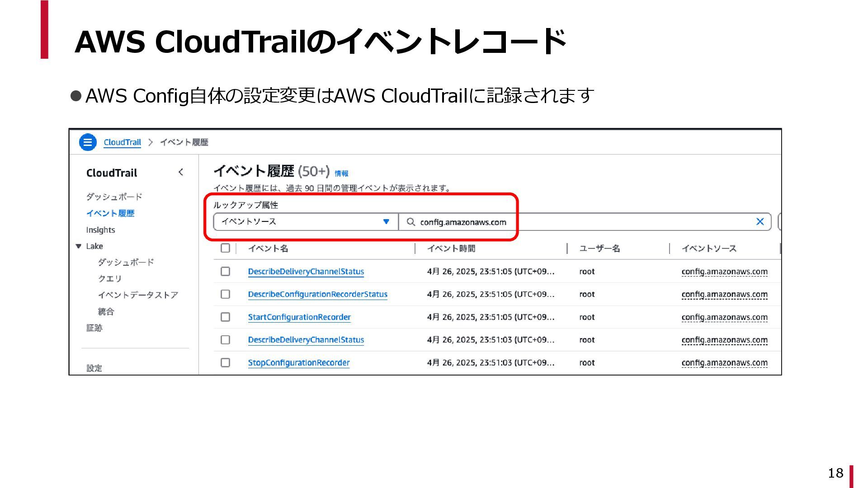Open Insights in the sidebar
This screenshot has height=488, width=868.
100,230
